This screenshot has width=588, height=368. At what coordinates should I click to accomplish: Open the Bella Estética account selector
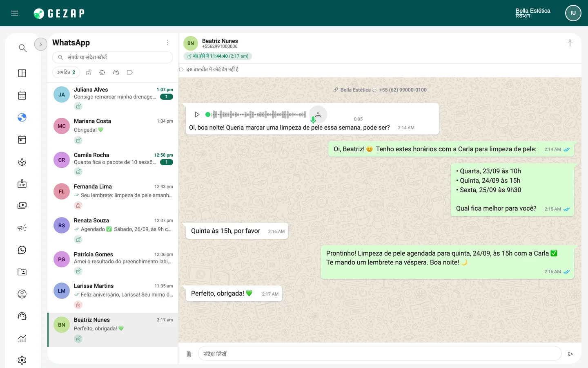click(533, 13)
